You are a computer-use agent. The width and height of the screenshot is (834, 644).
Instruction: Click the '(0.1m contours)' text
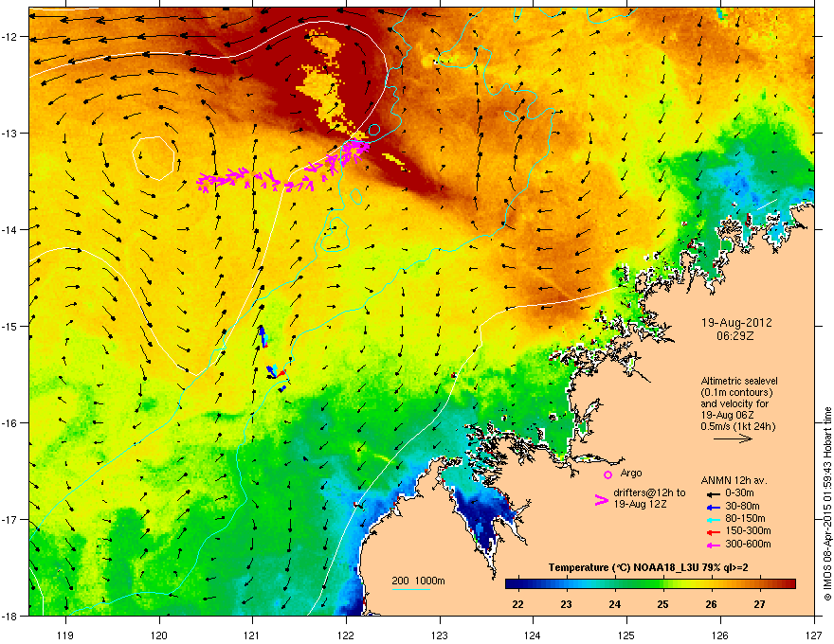736,393
